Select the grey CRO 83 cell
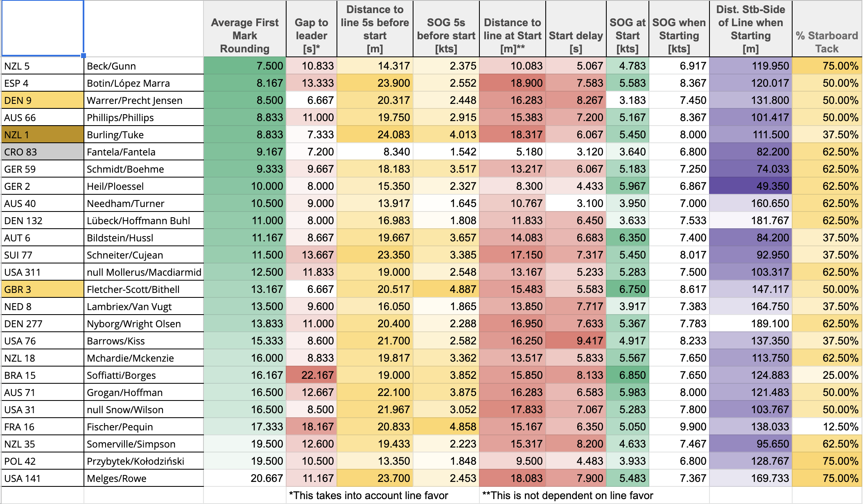This screenshot has height=504, width=863. (43, 152)
